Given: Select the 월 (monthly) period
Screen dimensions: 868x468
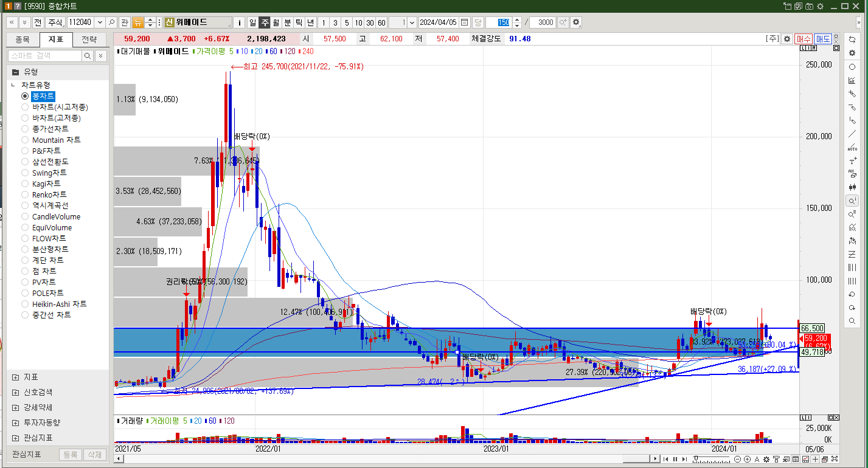Looking at the screenshot, I should pyautogui.click(x=276, y=22).
